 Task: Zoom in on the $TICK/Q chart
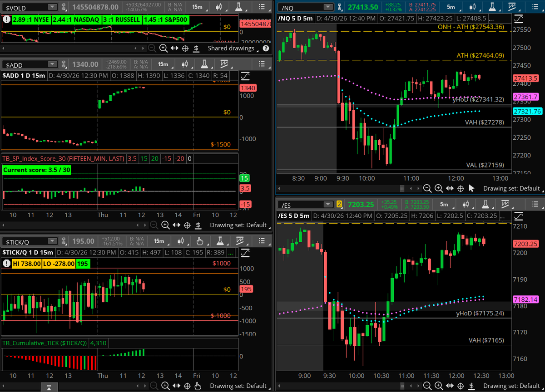pos(165,386)
